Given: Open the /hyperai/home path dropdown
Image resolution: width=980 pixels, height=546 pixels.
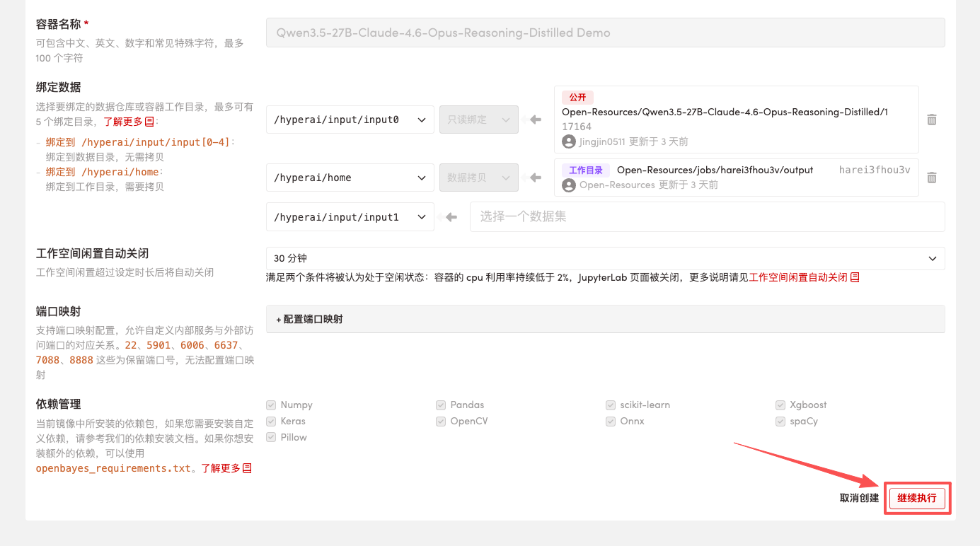Looking at the screenshot, I should coord(350,178).
